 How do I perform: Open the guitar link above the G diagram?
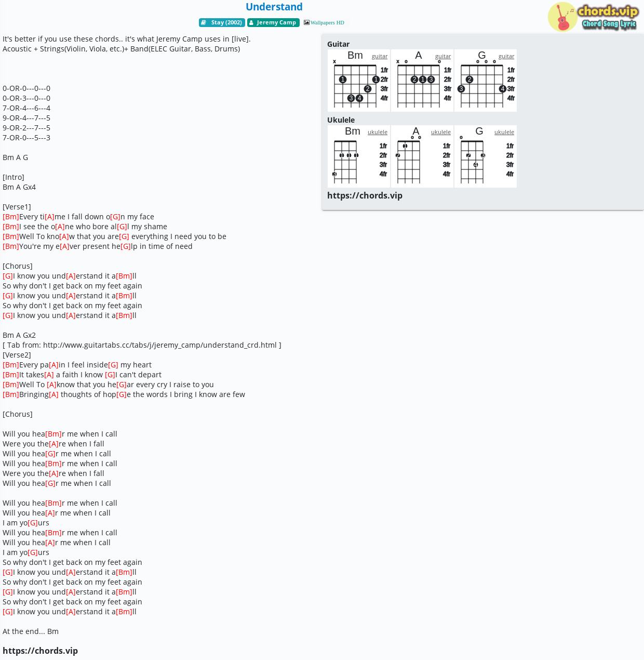pos(506,56)
